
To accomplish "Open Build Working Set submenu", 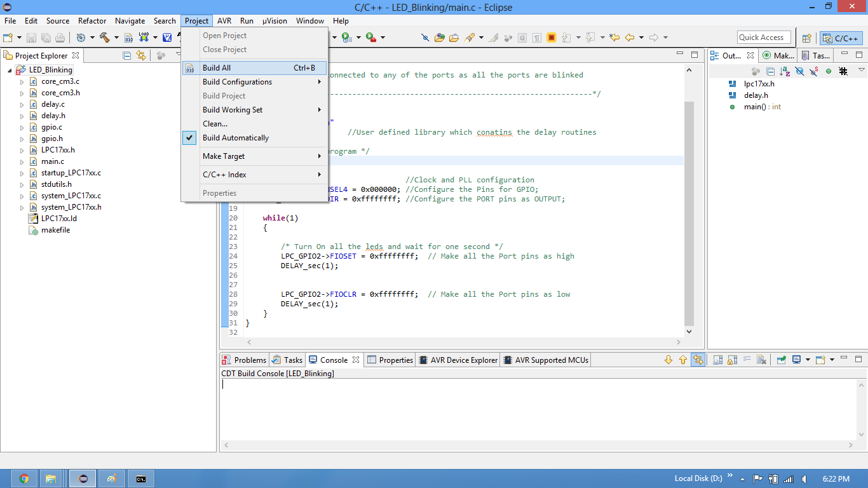I will tap(254, 110).
